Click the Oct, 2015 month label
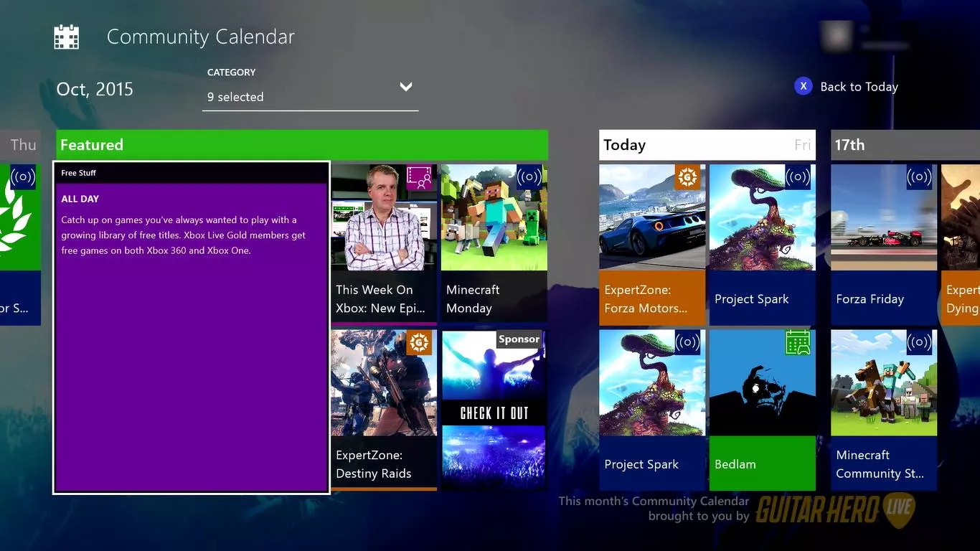980x551 pixels. 95,90
